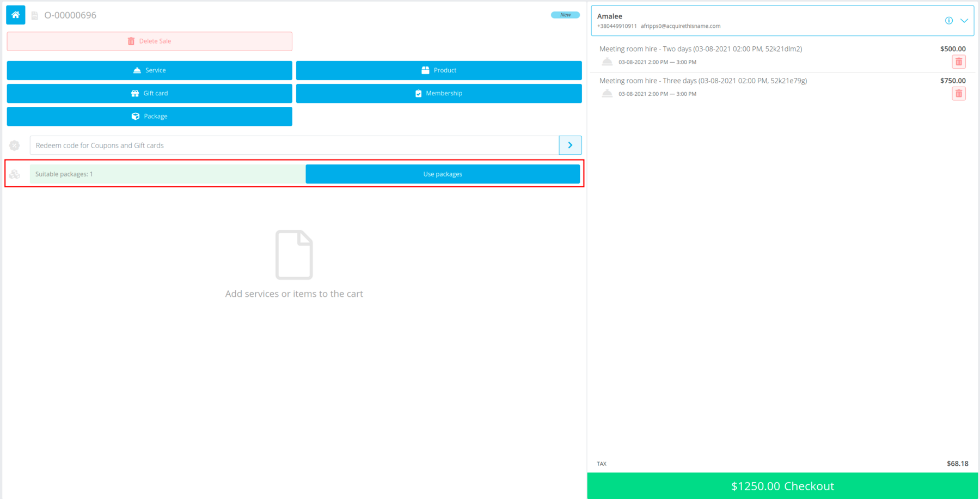Click the coupon badge icon
980x499 pixels.
[15, 145]
